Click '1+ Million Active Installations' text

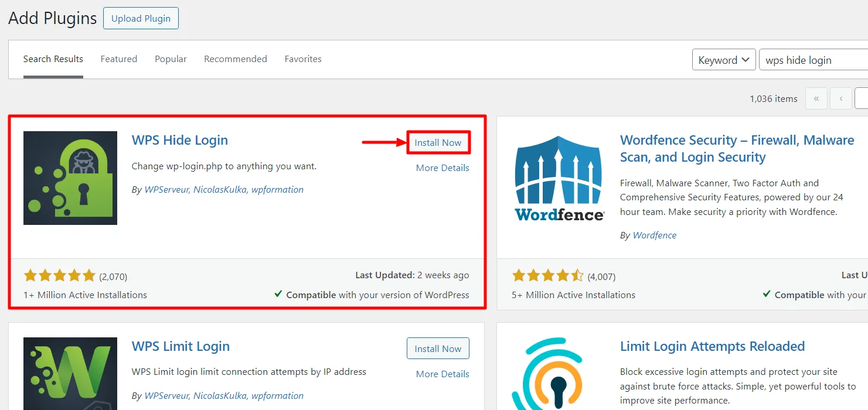tap(85, 295)
